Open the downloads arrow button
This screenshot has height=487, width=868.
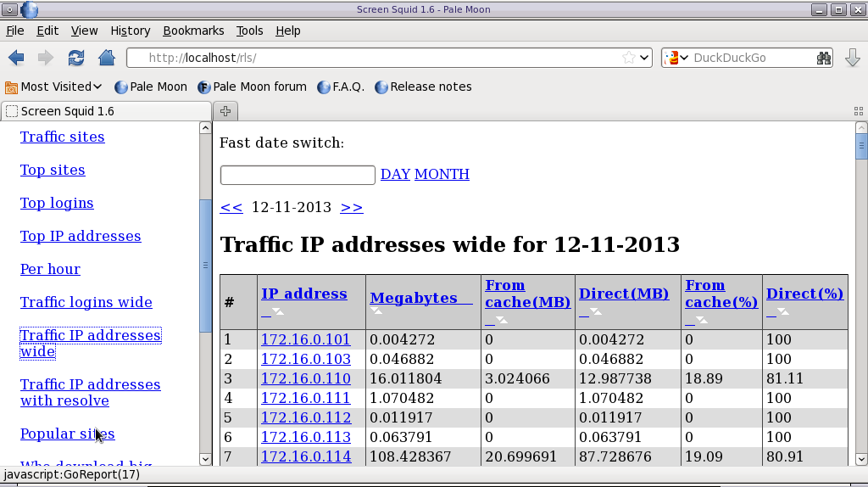(x=853, y=58)
